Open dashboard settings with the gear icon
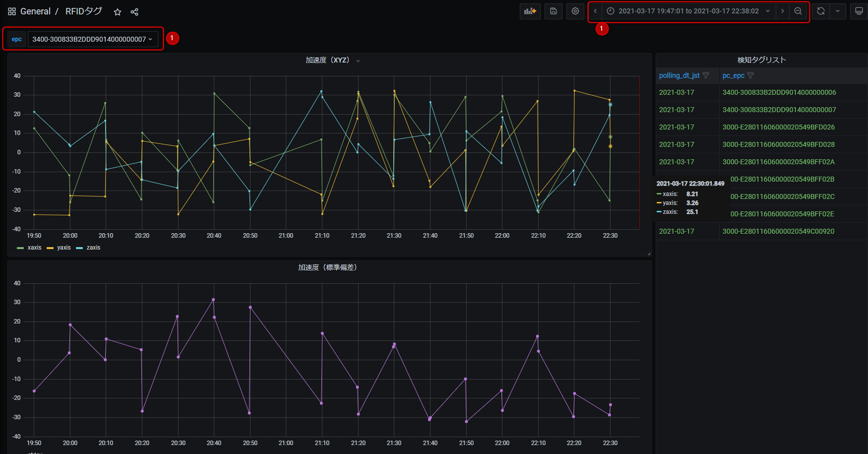This screenshot has width=868, height=454. click(575, 11)
